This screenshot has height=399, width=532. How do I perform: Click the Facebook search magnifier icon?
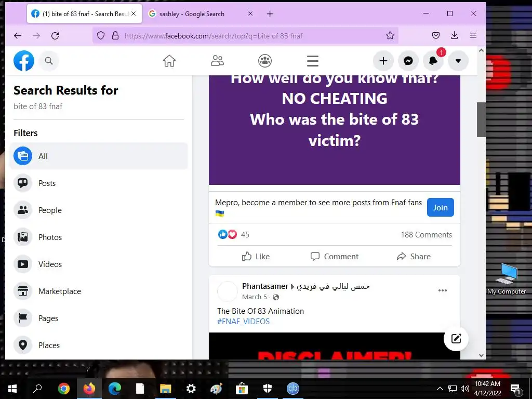point(49,61)
